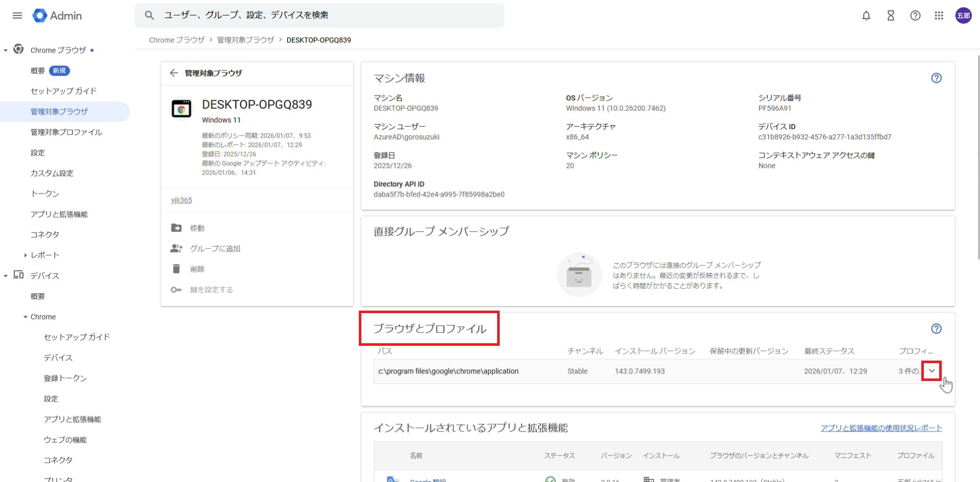Viewport: 980px width, 482px height.
Task: Open the user account avatar
Action: click(x=963, y=16)
